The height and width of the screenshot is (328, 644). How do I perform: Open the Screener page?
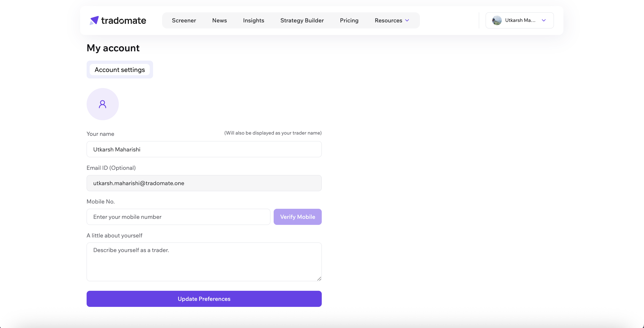[x=184, y=20]
